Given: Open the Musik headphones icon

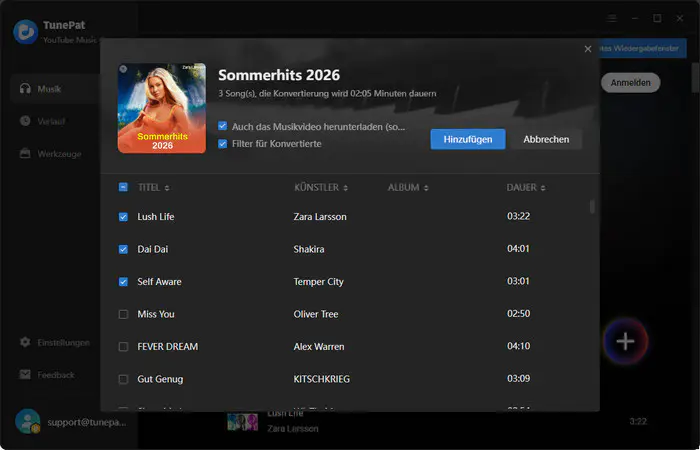Looking at the screenshot, I should tap(25, 88).
